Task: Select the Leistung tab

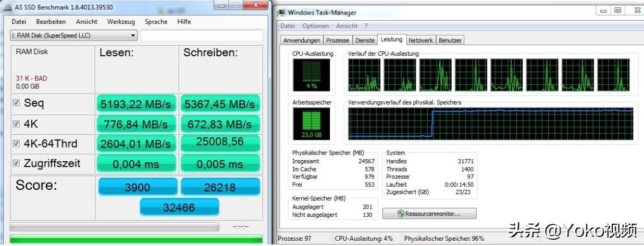Action: [391, 40]
